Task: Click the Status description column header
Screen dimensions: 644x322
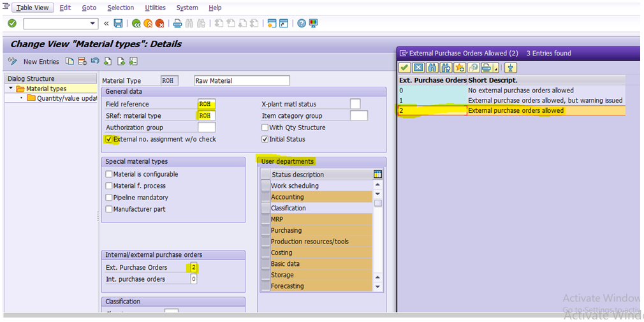Action: 321,175
